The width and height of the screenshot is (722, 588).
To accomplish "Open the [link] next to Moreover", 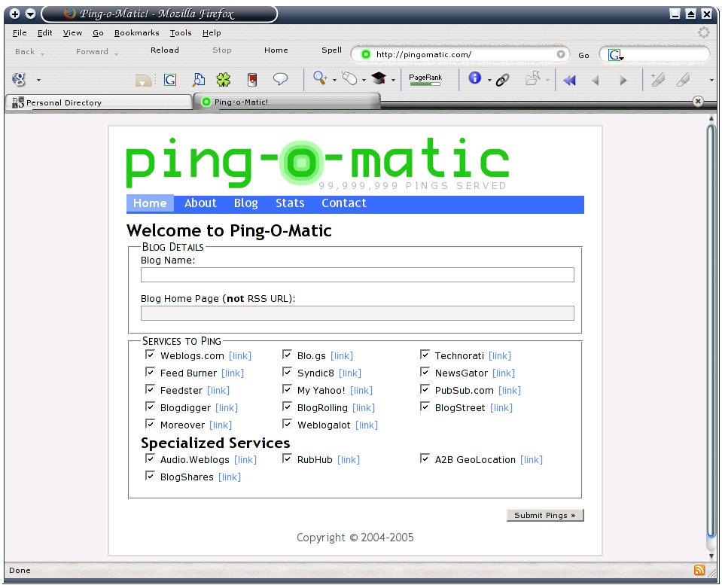I will click(221, 425).
